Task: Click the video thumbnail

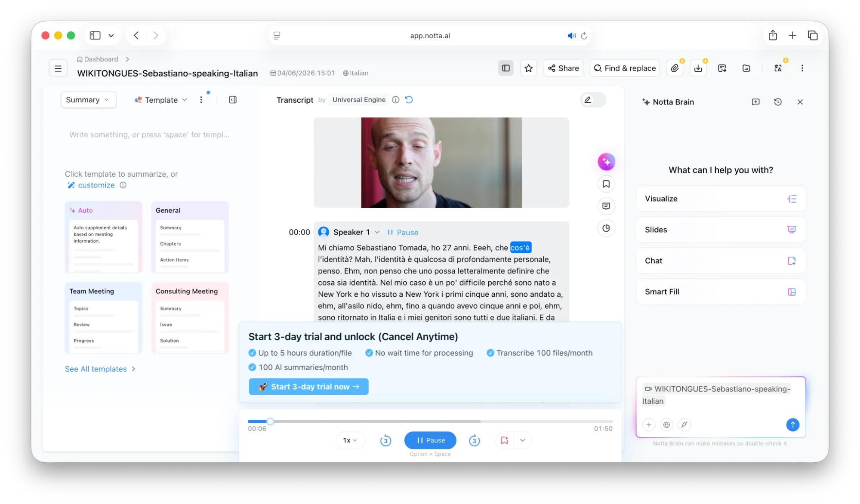Action: coord(441,163)
